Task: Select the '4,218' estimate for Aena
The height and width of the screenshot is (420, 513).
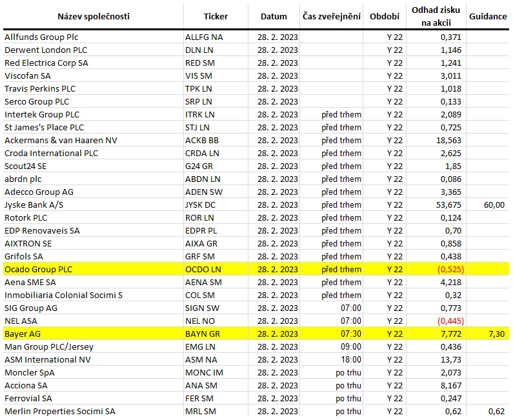Action: pos(451,283)
